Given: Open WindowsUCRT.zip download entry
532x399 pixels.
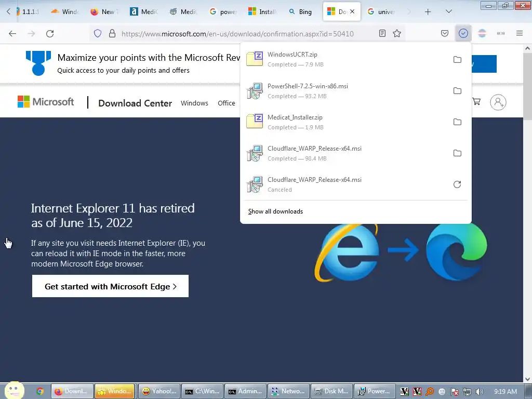Looking at the screenshot, I should click(346, 59).
